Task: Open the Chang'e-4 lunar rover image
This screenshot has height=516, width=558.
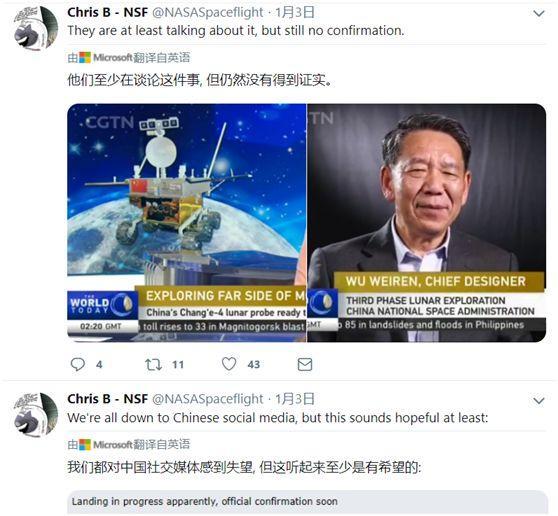Action: click(186, 223)
